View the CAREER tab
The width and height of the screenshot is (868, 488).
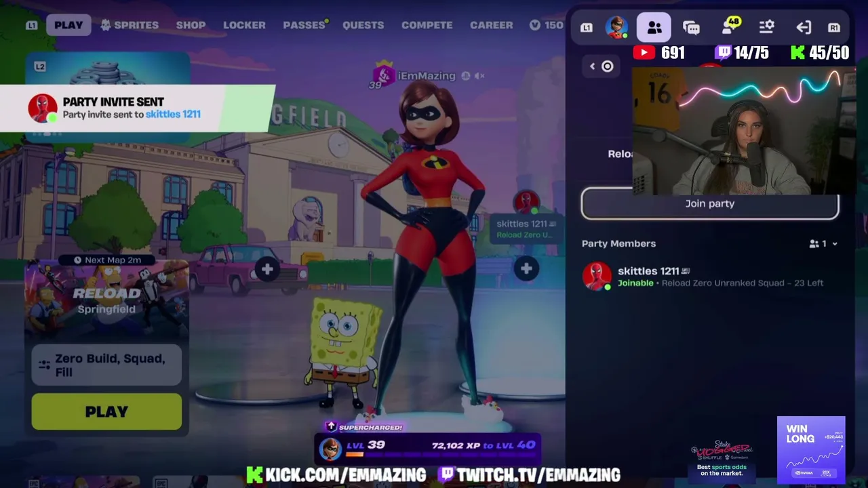coord(492,25)
